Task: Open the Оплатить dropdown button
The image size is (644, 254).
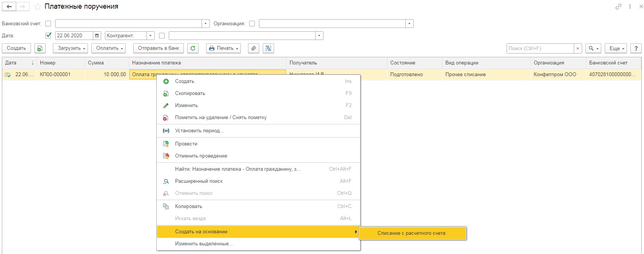Action: pyautogui.click(x=109, y=48)
